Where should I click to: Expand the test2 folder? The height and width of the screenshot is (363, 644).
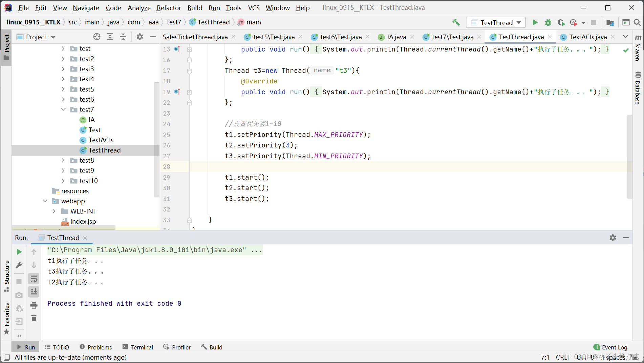point(63,59)
